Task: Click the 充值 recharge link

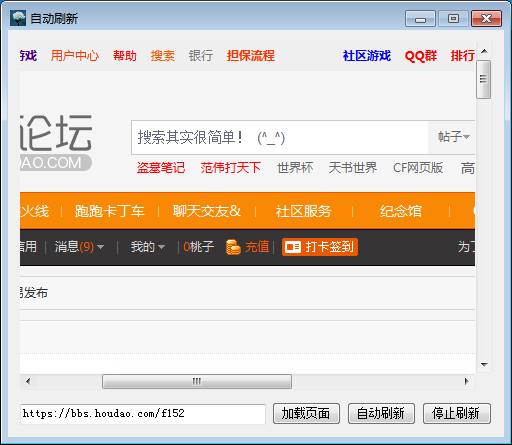Action: (257, 247)
